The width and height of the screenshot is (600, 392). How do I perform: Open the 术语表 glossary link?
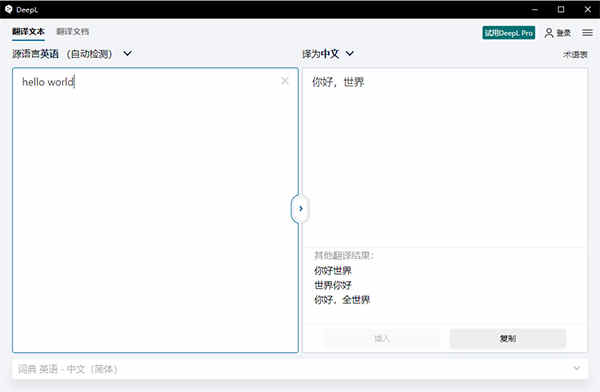click(575, 54)
